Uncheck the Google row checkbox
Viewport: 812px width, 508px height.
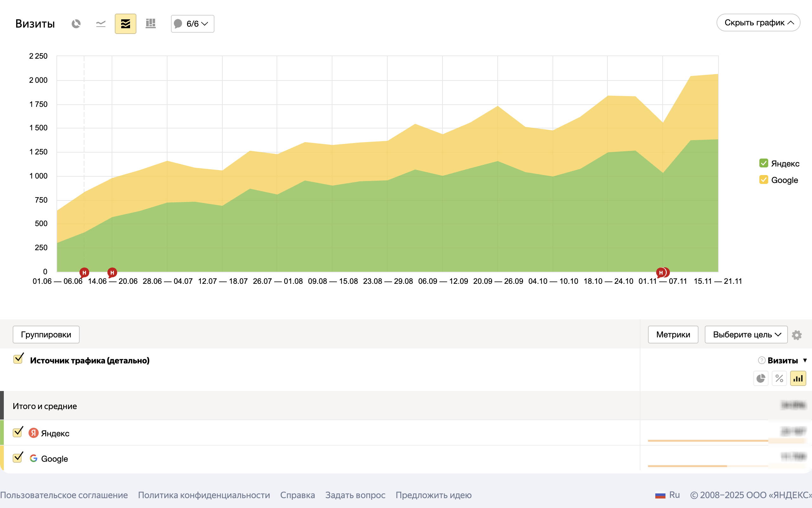[17, 458]
